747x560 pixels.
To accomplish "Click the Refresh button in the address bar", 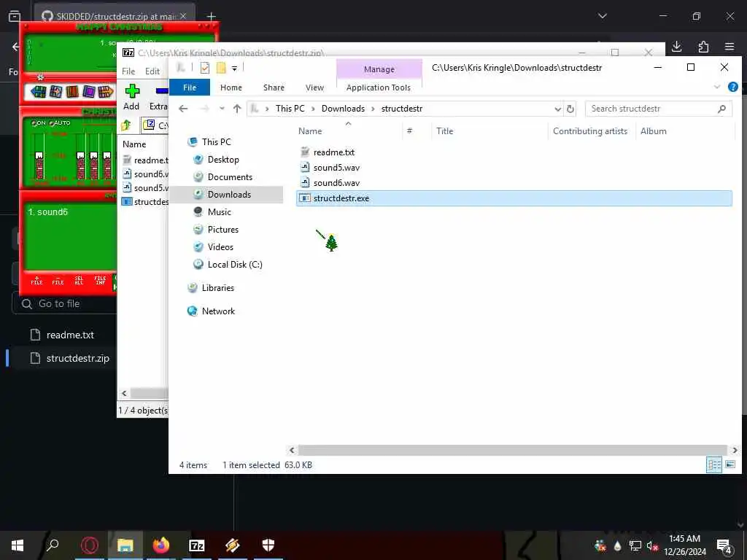I will click(570, 109).
